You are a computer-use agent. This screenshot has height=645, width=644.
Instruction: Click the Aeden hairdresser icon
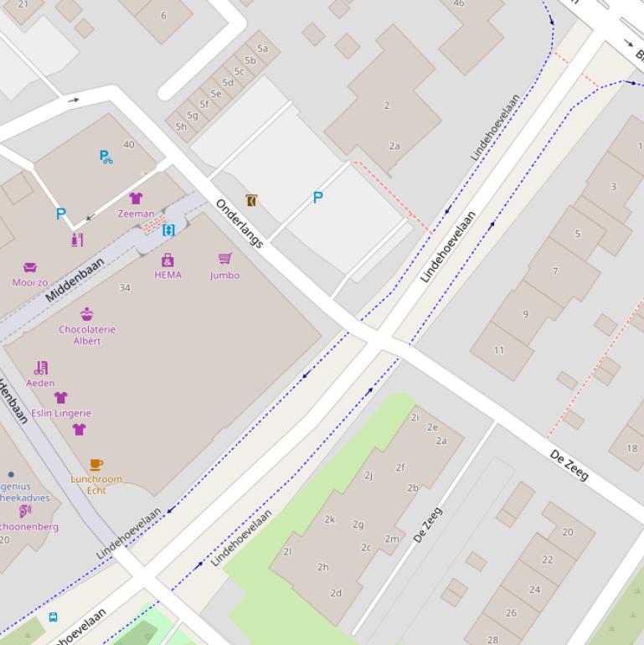(40, 368)
